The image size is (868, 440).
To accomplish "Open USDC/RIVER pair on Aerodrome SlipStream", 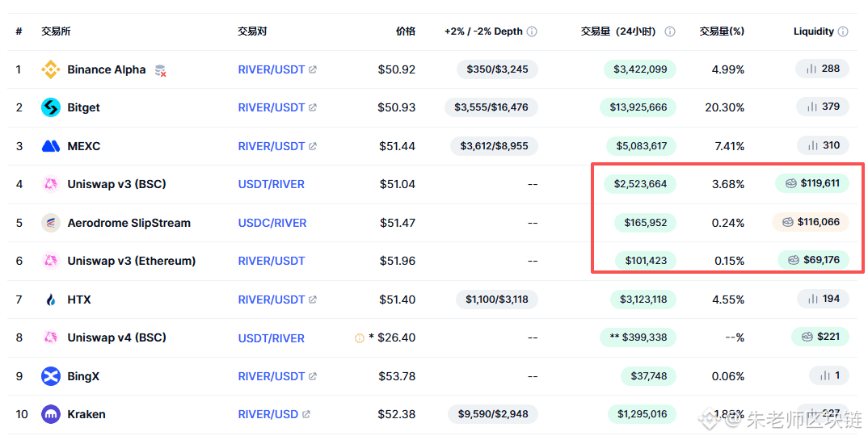I will click(272, 223).
